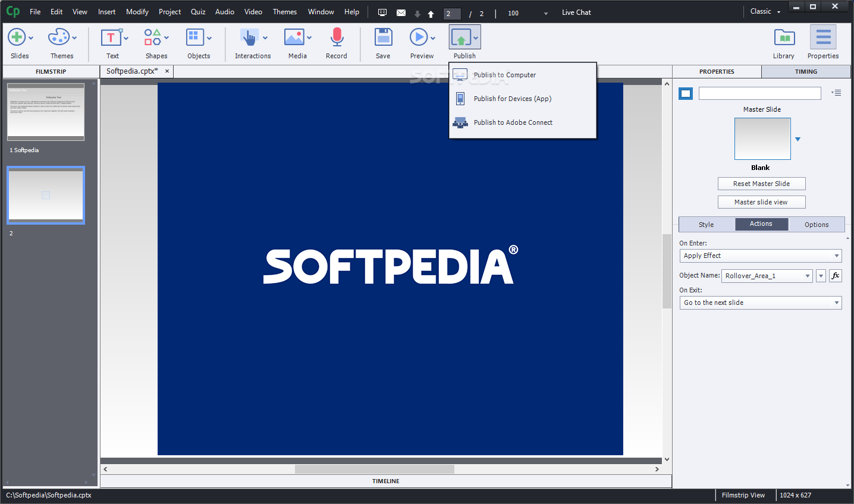Open the Modify menu

pyautogui.click(x=137, y=12)
